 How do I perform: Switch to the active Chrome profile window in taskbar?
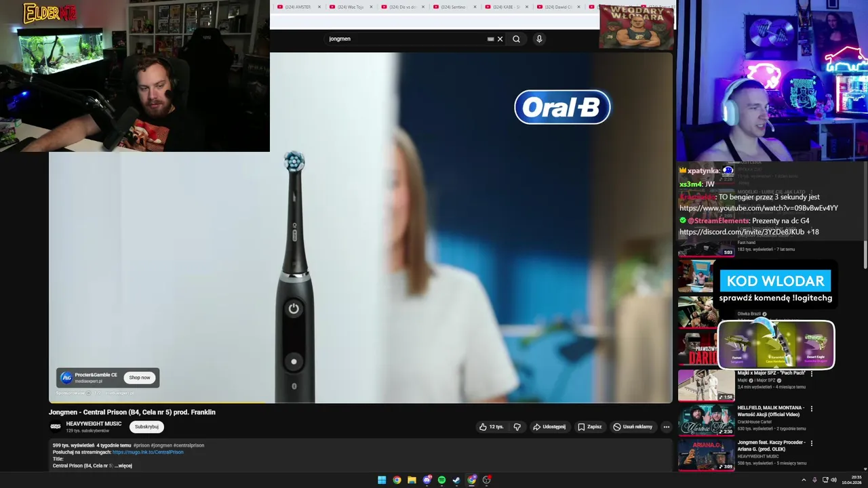point(472,480)
